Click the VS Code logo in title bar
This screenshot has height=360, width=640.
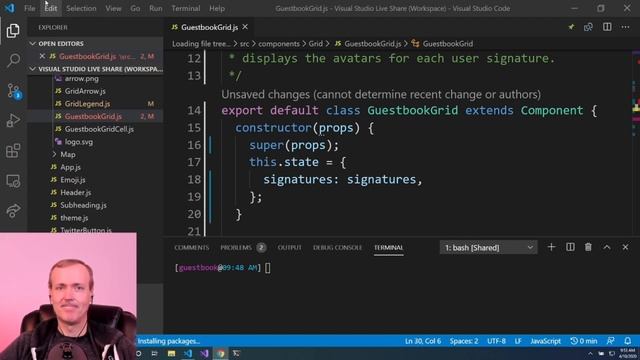click(10, 8)
